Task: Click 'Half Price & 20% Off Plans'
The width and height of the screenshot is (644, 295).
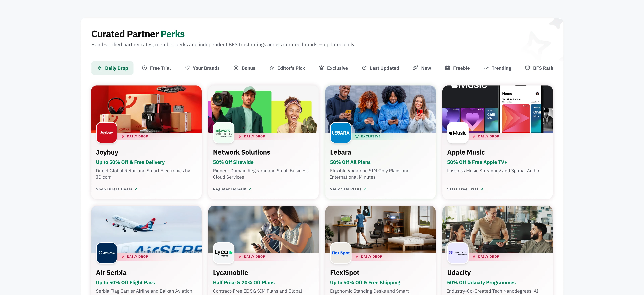Action: pyautogui.click(x=244, y=282)
